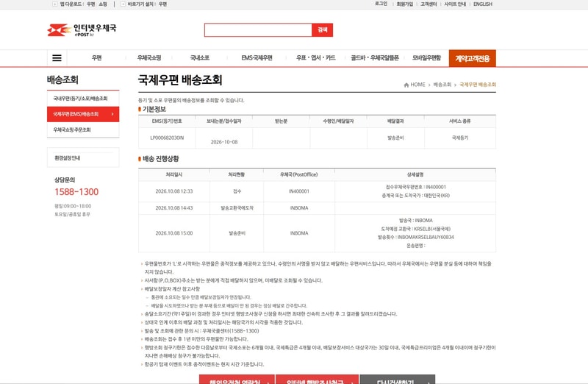The height and width of the screenshot is (384, 588).
Task: Click the red 검색 search button
Action: coord(323,30)
